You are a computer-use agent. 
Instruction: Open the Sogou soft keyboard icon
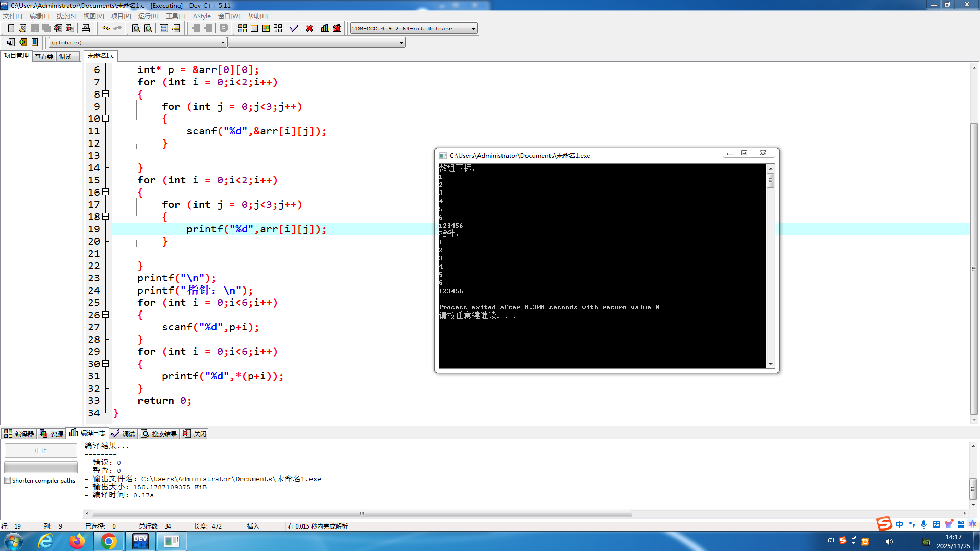click(x=936, y=524)
